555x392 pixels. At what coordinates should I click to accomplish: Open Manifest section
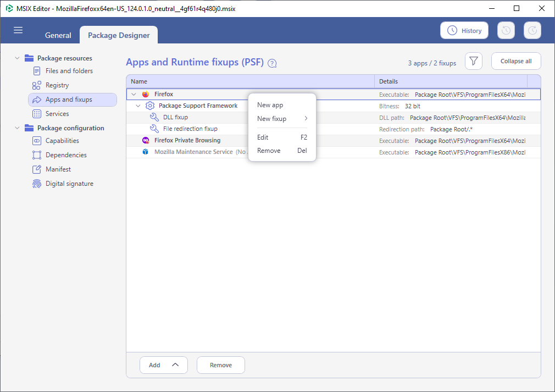pyautogui.click(x=72, y=169)
